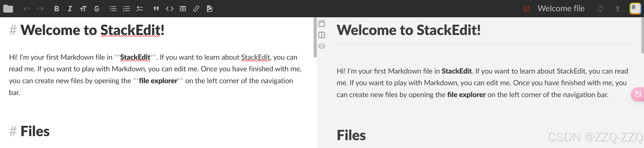
Task: Toggle the navigation bar view icon
Action: pos(322,24)
